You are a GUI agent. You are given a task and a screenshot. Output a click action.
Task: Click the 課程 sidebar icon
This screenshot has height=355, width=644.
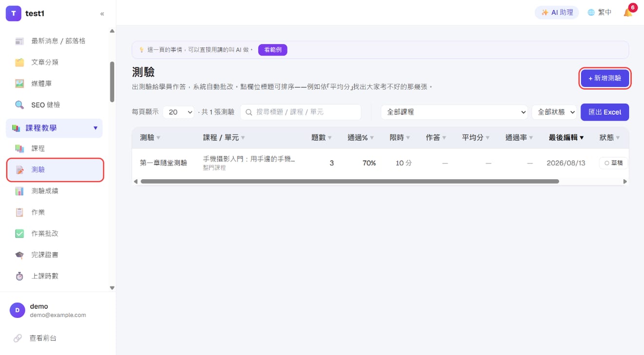click(x=19, y=149)
